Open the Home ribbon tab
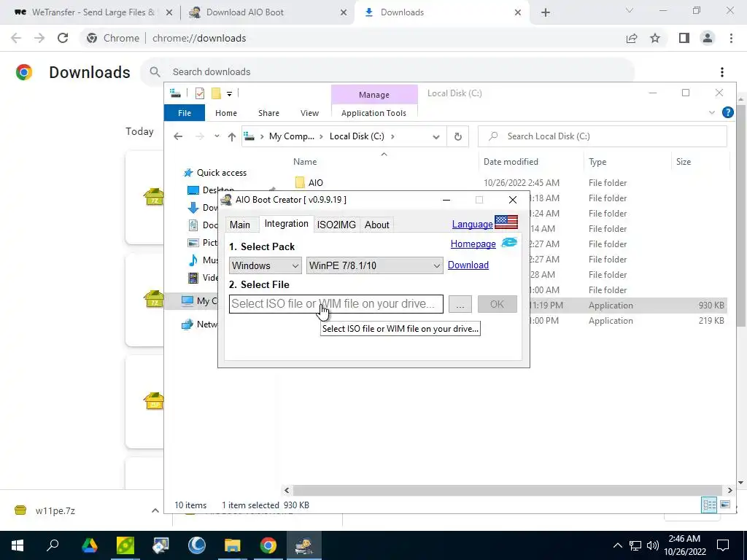The width and height of the screenshot is (747, 560). [x=226, y=113]
